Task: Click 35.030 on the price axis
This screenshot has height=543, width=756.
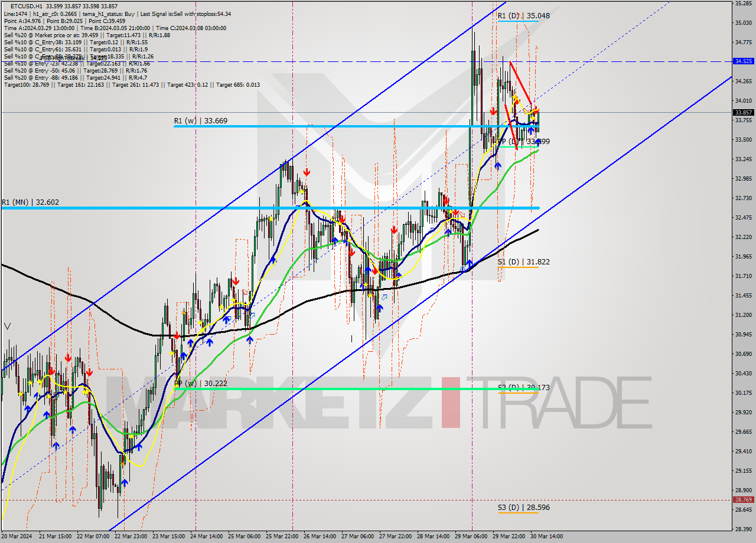Action: [x=743, y=23]
